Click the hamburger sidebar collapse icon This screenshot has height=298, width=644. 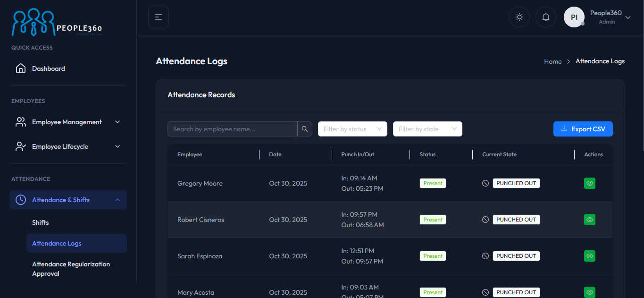tap(159, 17)
